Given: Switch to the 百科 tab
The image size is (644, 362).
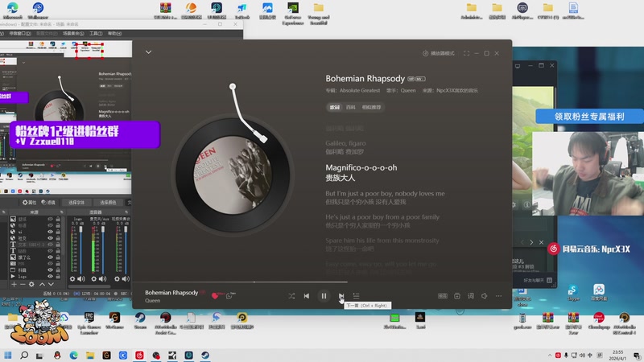Looking at the screenshot, I should pyautogui.click(x=350, y=107).
